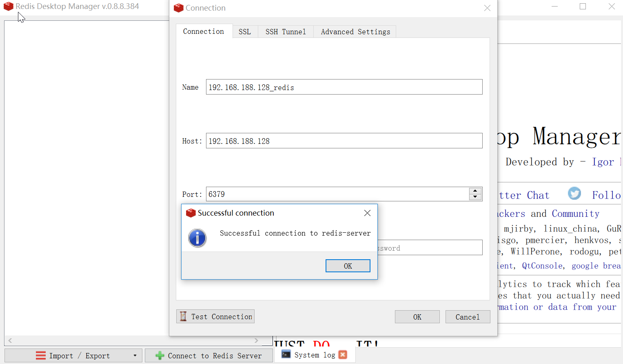Click the password input field
Image resolution: width=623 pixels, height=364 pixels.
[430, 247]
